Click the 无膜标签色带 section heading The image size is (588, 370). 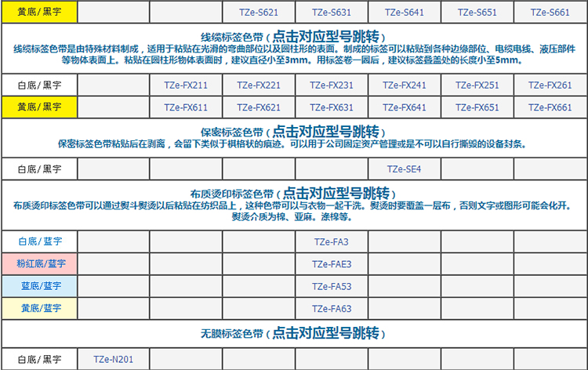coord(292,333)
